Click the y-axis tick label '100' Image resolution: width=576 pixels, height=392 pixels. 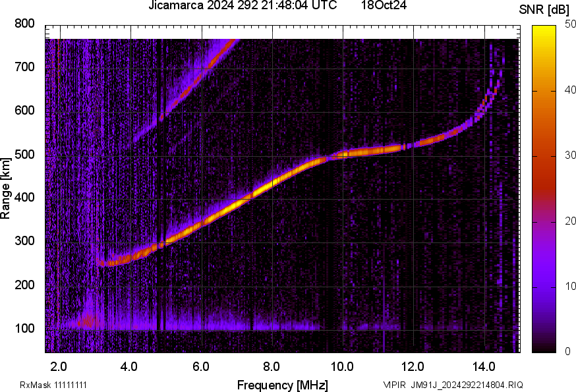click(24, 328)
